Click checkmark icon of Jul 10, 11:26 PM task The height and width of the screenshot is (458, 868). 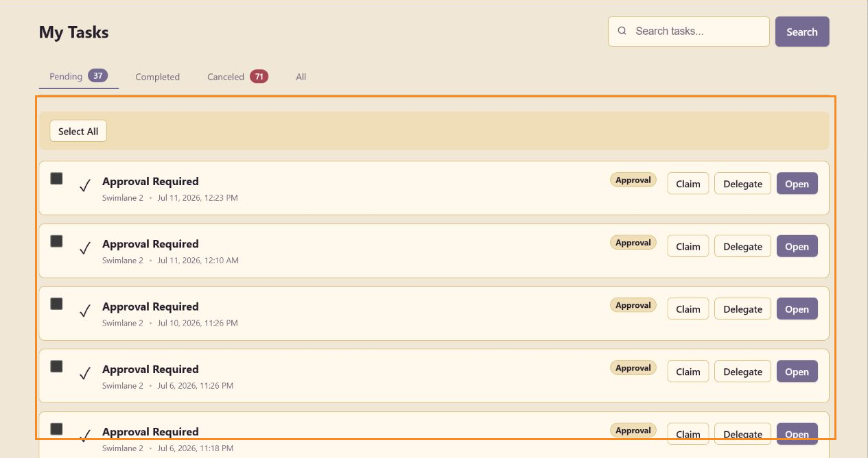85,311
